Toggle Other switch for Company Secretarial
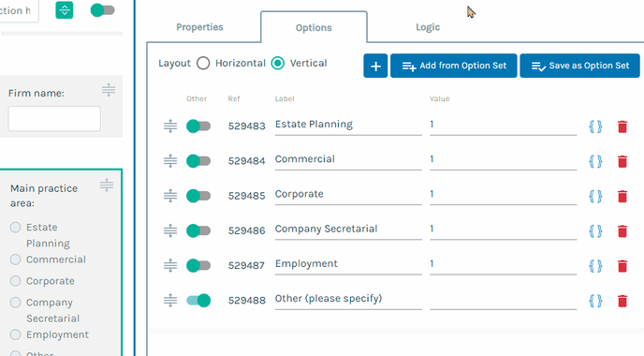The height and width of the screenshot is (356, 644). 198,231
